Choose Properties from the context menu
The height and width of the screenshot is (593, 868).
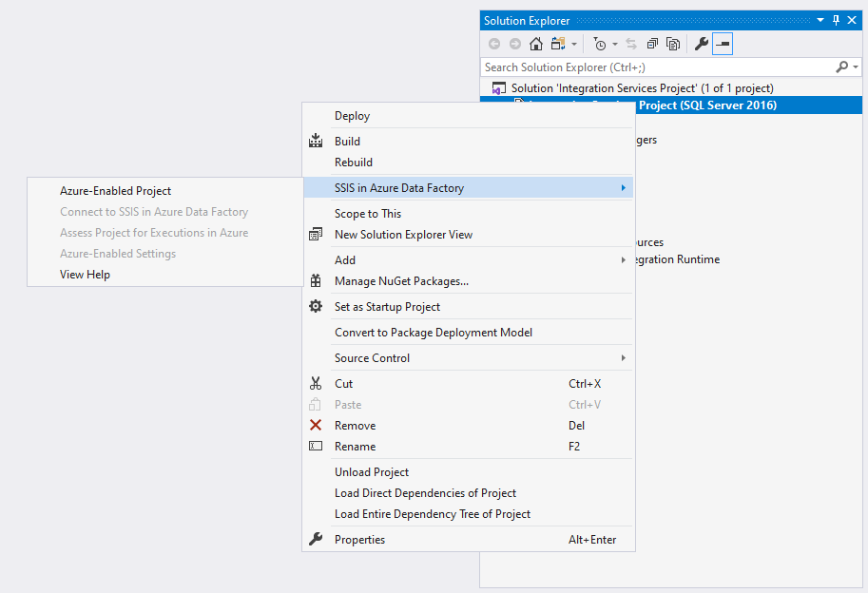(468, 540)
